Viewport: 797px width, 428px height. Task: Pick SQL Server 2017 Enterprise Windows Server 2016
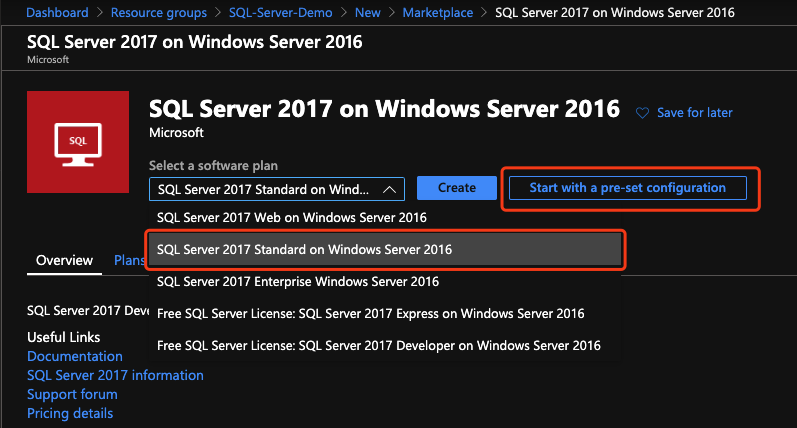point(385,282)
